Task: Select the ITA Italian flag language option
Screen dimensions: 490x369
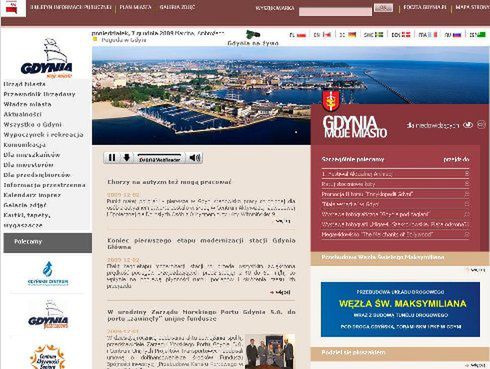Action: 433,35
